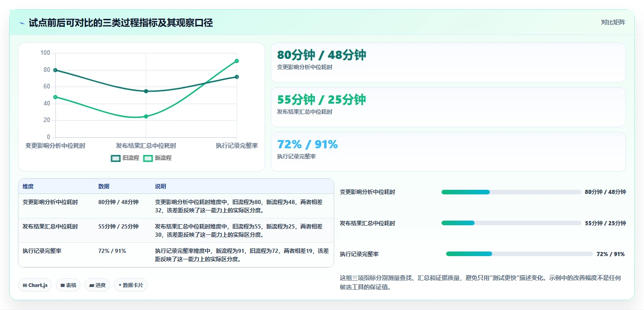Click the progress value 80分钟 / 48分钟
Image resolution: width=644 pixels, height=310 pixels.
click(605, 192)
